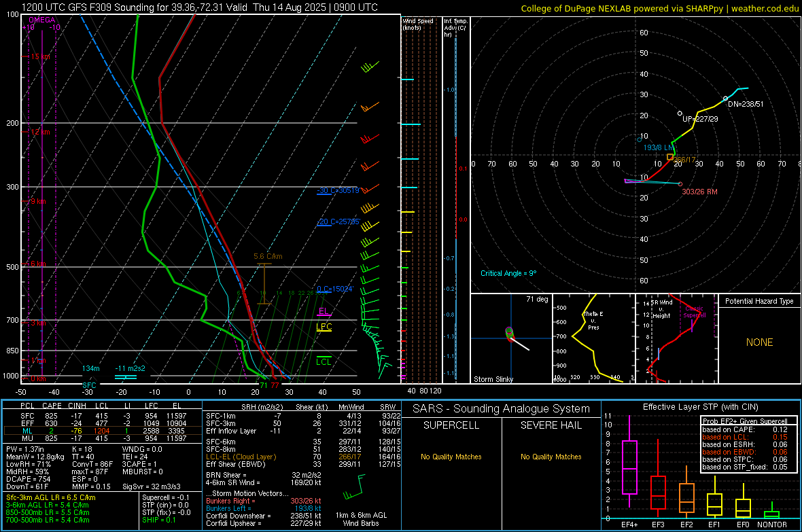The image size is (802, 532).
Task: Click the yellow LFC level label
Action: (324, 327)
